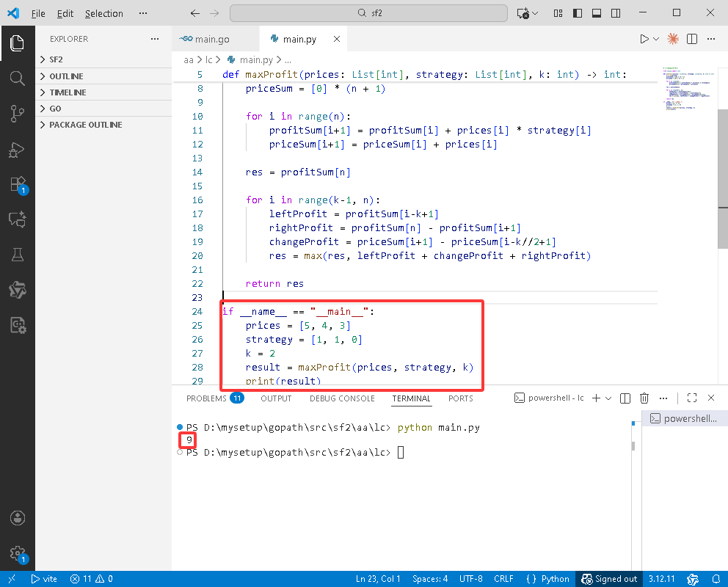The image size is (728, 587).
Task: Switch to the OUTPUT panel tab
Action: pos(276,398)
